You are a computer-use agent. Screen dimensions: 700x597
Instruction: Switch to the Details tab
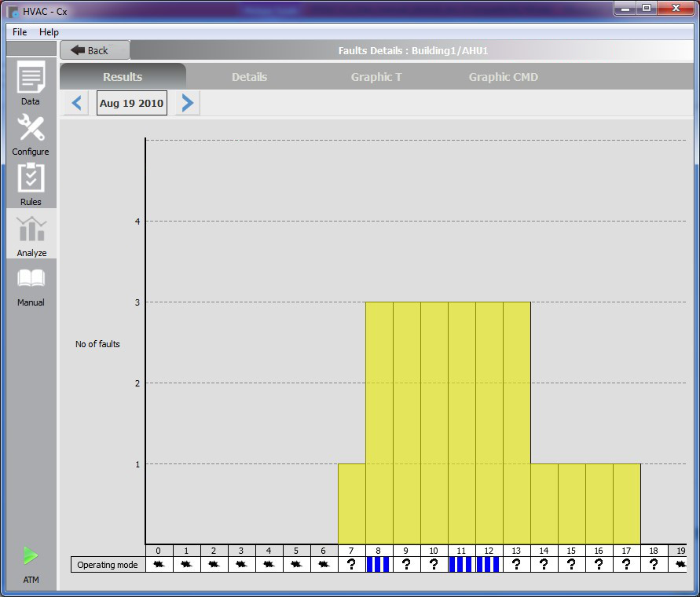coord(249,77)
